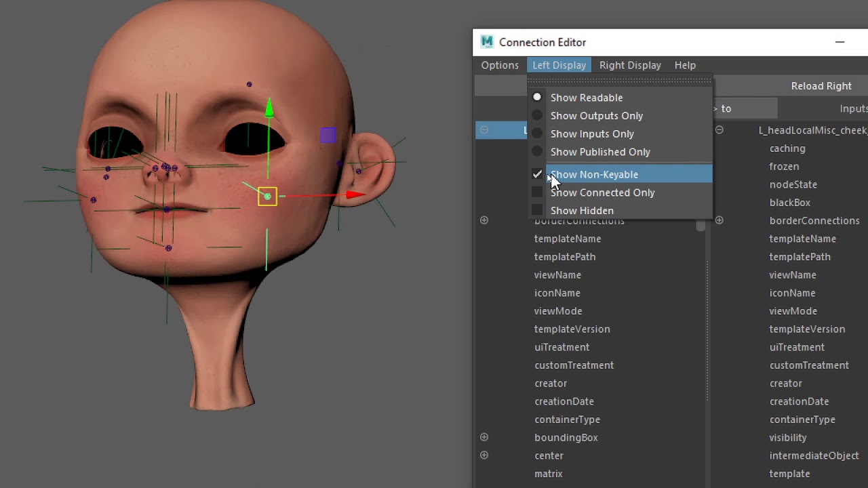Select templatePath in left column
The height and width of the screenshot is (488, 868).
pos(564,257)
